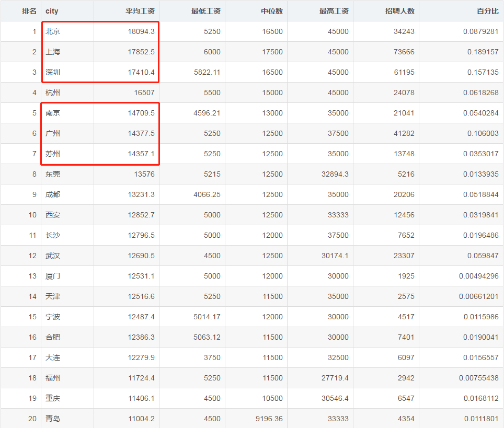Viewport: 504px width, 428px height.
Task: Click the 中位数 column header
Action: [271, 11]
